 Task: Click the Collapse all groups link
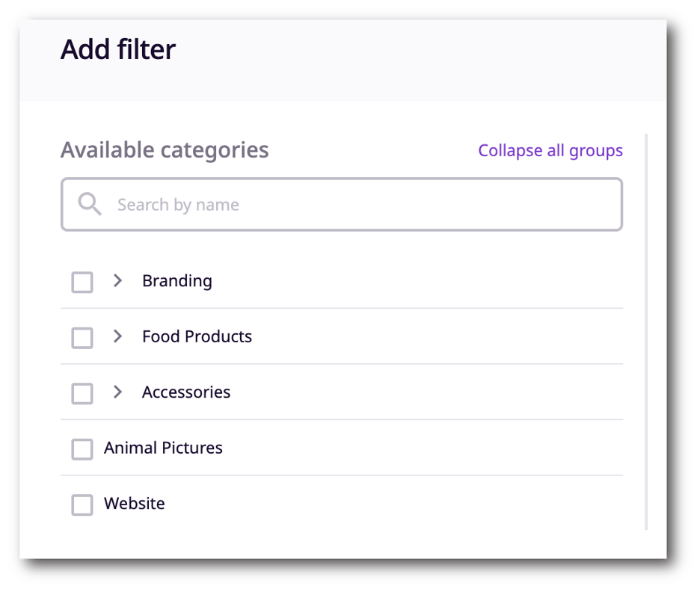550,150
